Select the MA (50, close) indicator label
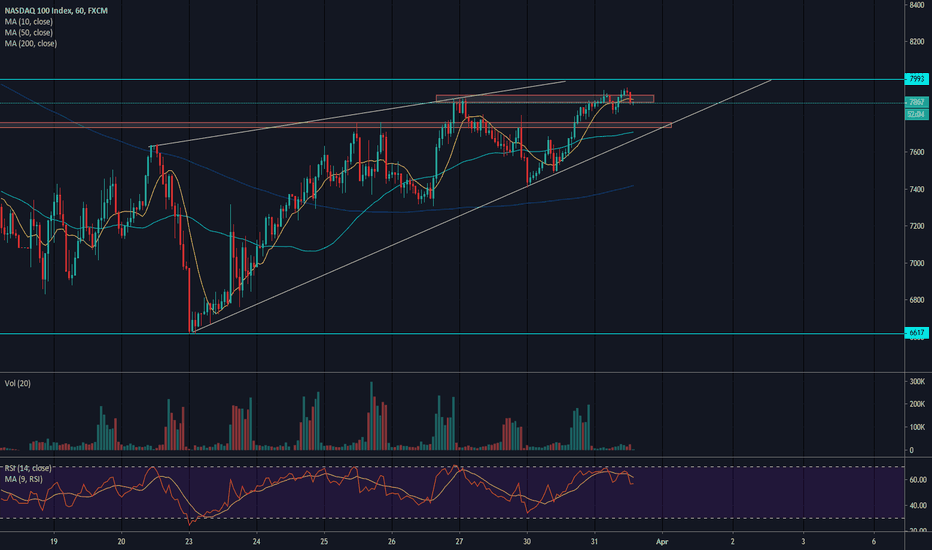Viewport: 932px width, 550px height. pos(29,33)
